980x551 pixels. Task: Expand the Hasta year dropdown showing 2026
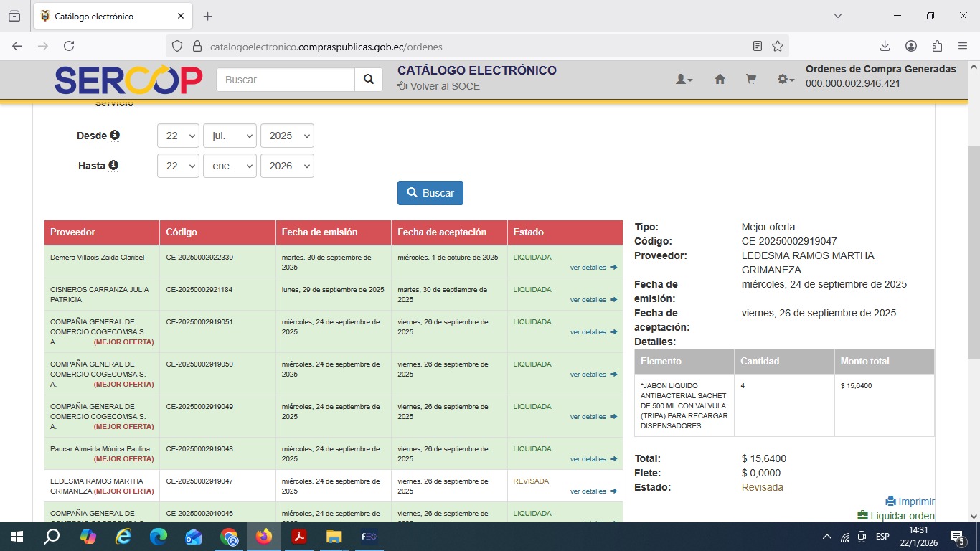(287, 166)
